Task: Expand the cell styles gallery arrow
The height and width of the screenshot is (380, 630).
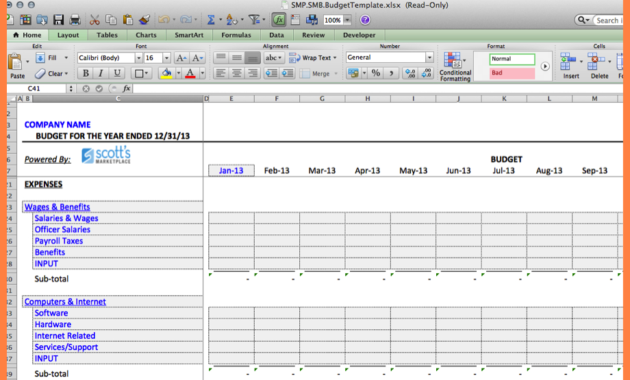Action: coord(545,66)
